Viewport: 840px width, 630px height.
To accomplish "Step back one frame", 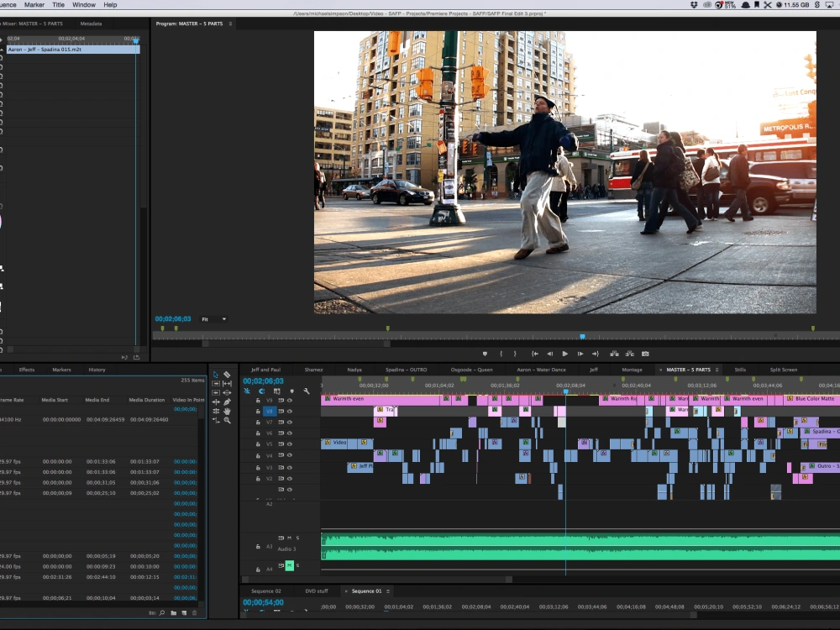I will [x=549, y=354].
